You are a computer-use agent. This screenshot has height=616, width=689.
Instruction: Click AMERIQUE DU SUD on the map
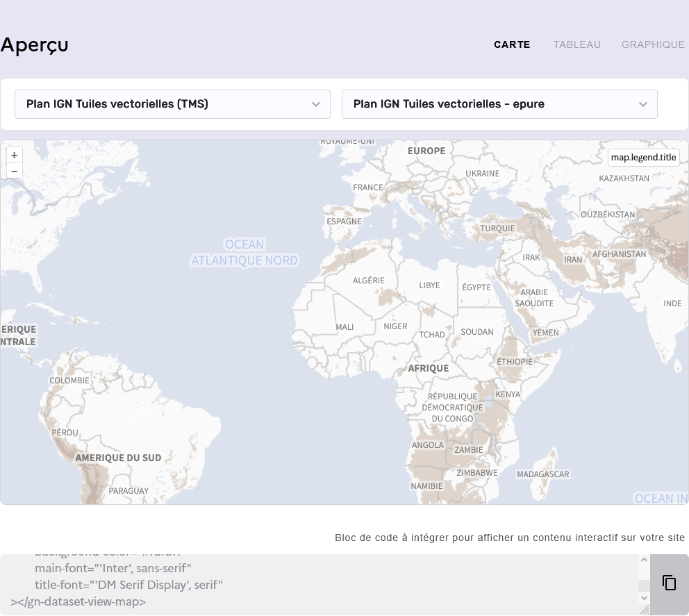118,458
